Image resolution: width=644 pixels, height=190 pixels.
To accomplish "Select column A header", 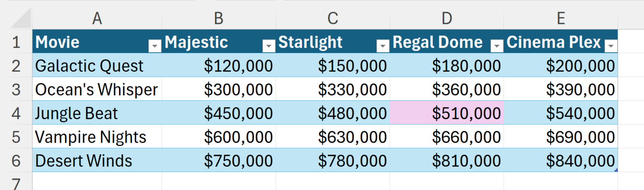I will point(97,18).
